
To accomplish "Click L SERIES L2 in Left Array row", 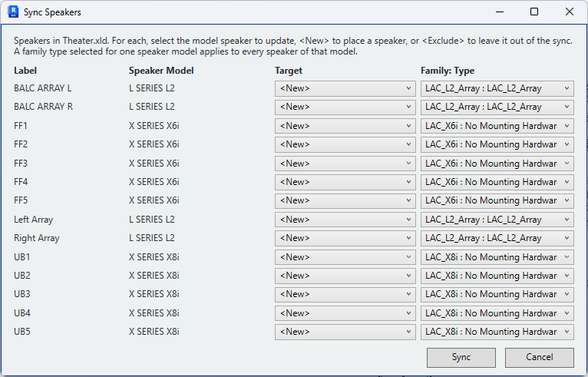I will (x=152, y=220).
